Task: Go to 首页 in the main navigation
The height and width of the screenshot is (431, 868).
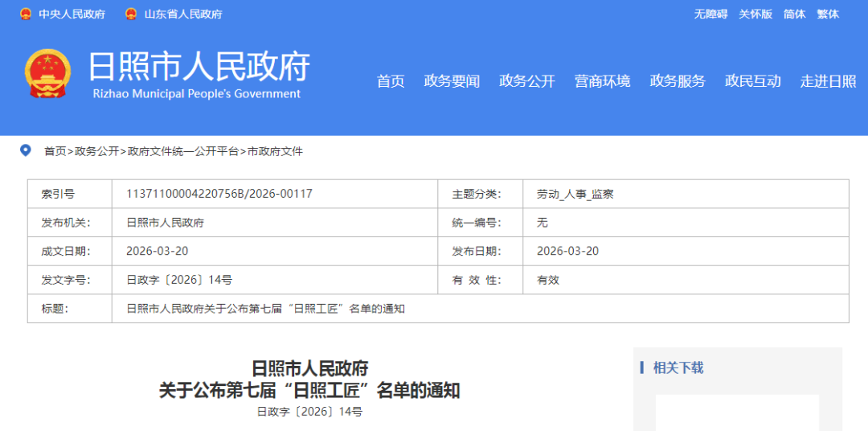Action: click(391, 81)
